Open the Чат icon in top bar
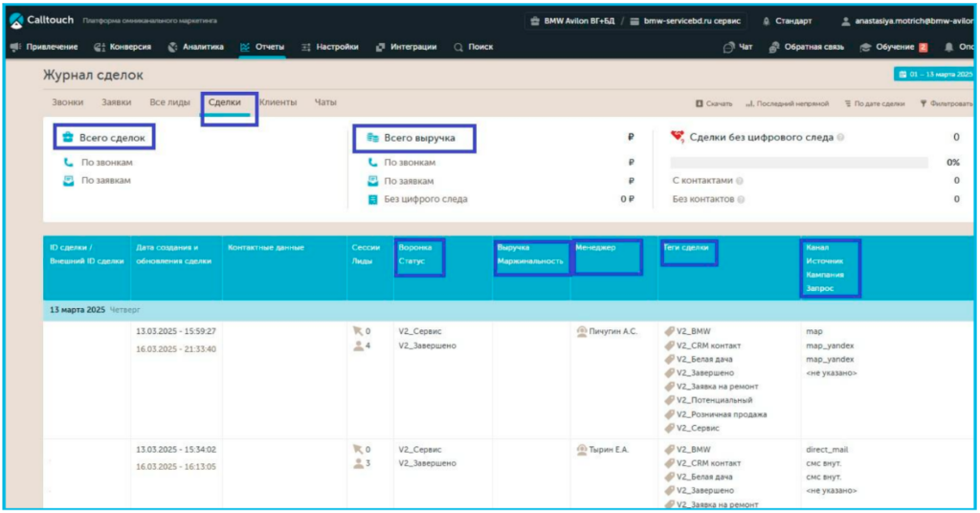This screenshot has height=513, width=980. (729, 47)
